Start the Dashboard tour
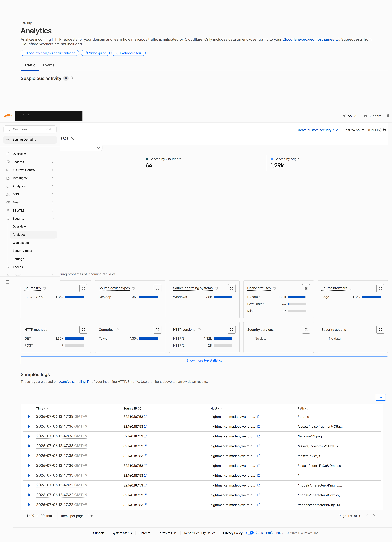Screen dimensions: 392x542 pos(129,53)
